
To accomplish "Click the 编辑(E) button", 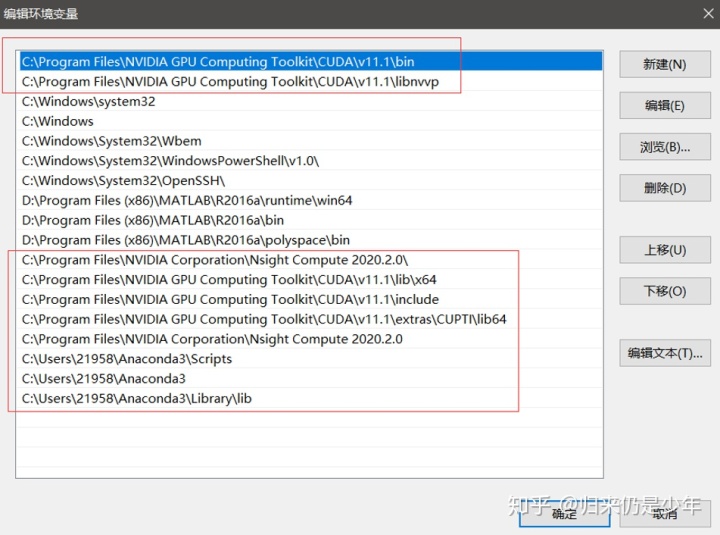I will [x=664, y=106].
